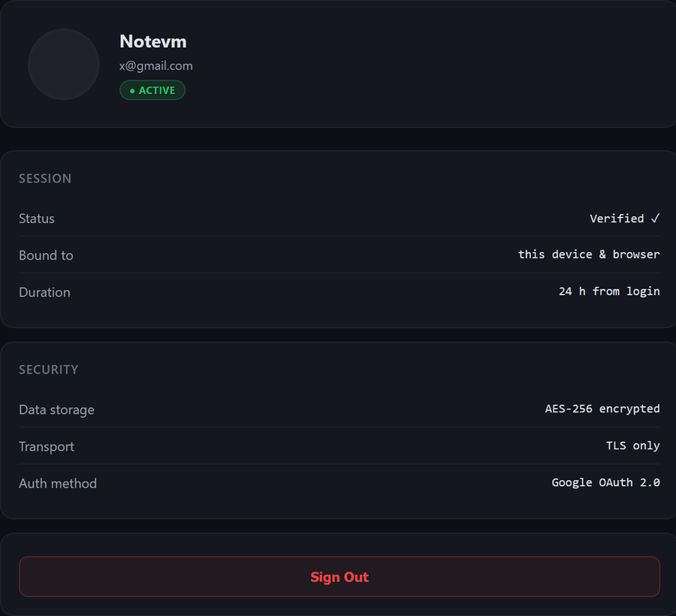Click the Sign Out button

[340, 577]
